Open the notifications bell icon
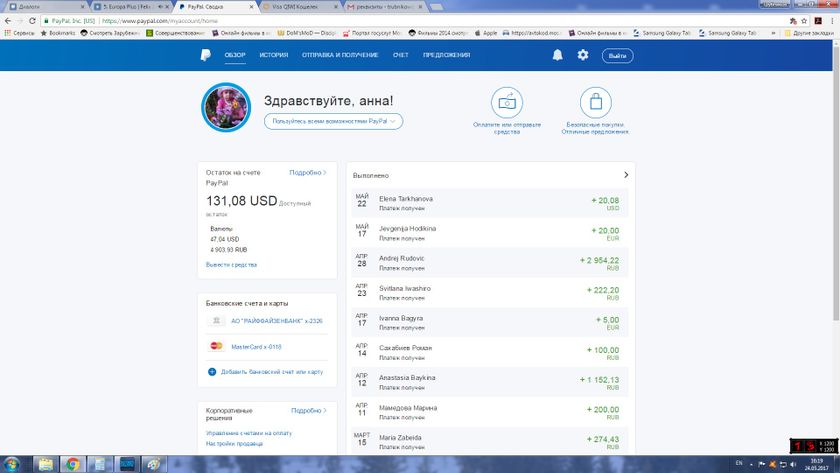This screenshot has height=473, width=840. click(x=557, y=55)
